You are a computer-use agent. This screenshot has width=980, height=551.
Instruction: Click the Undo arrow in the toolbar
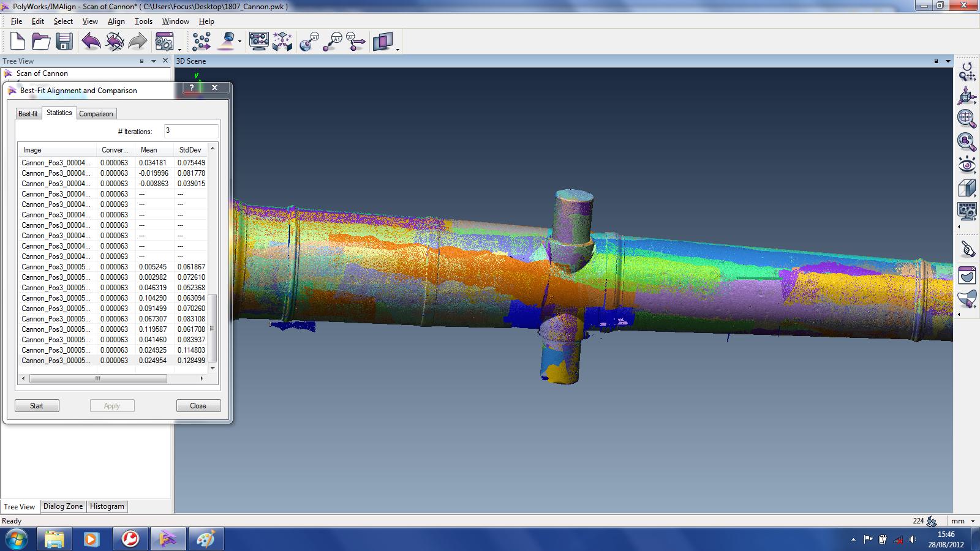(x=91, y=42)
